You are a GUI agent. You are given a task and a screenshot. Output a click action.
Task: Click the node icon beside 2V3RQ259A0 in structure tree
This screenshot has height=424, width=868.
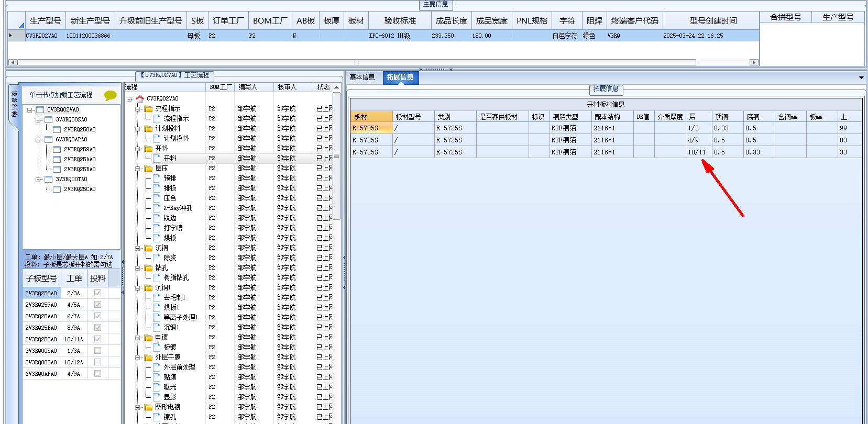click(57, 150)
